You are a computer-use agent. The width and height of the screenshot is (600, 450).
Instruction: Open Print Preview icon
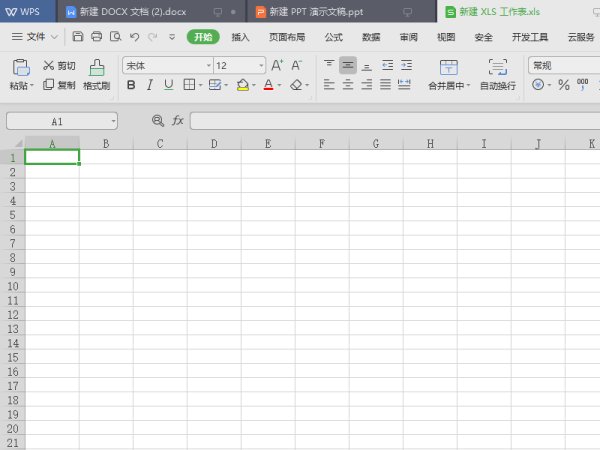pos(115,37)
